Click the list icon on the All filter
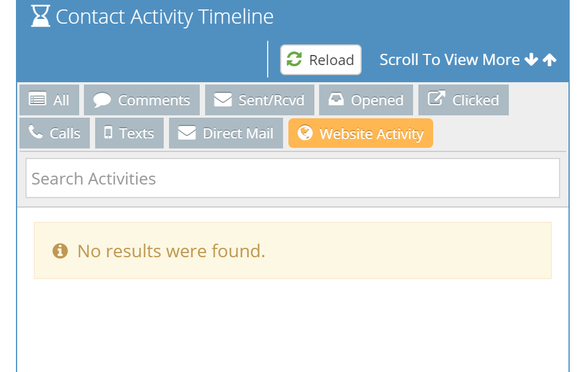This screenshot has height=372, width=588. click(x=37, y=100)
